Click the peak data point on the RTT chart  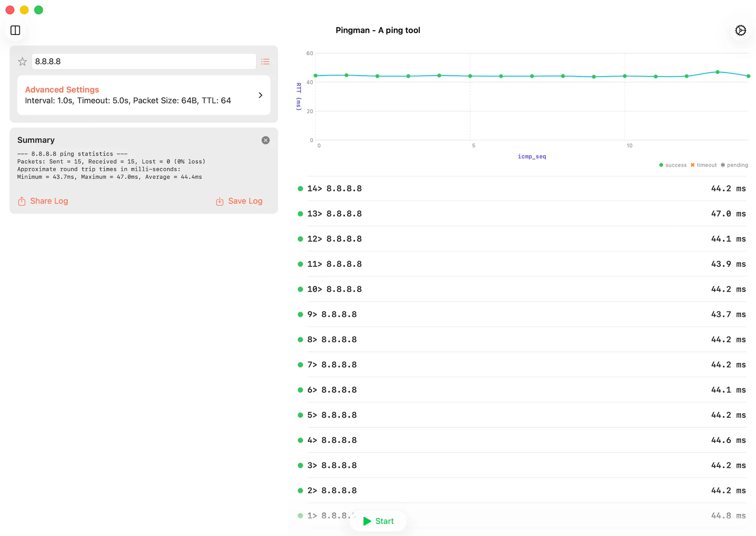click(717, 72)
